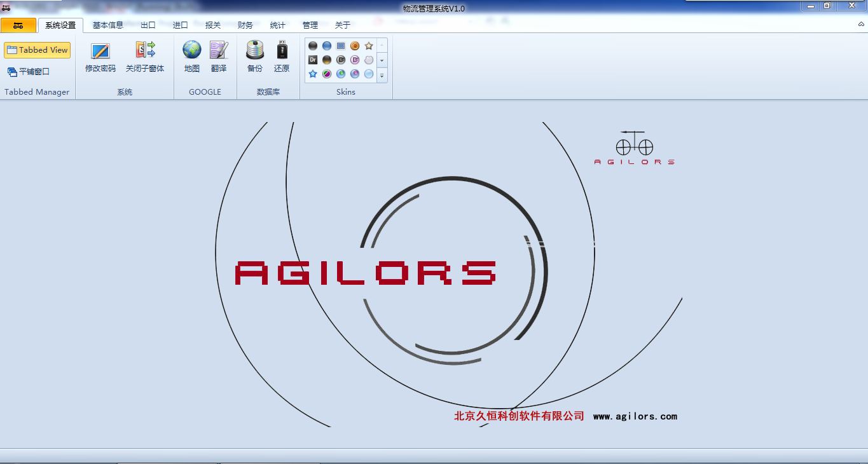868x464 pixels.
Task: Pick the solid blue sphere skin swatch
Action: pos(327,46)
